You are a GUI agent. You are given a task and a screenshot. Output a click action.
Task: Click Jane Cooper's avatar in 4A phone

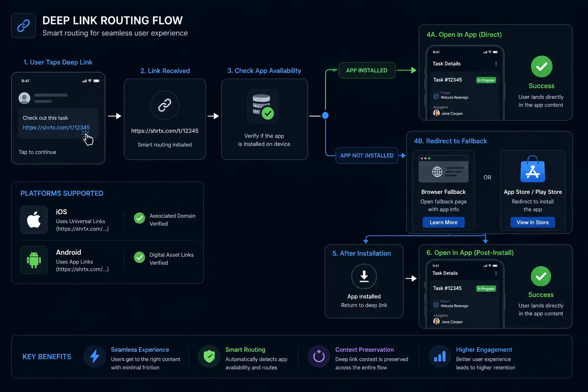click(436, 113)
